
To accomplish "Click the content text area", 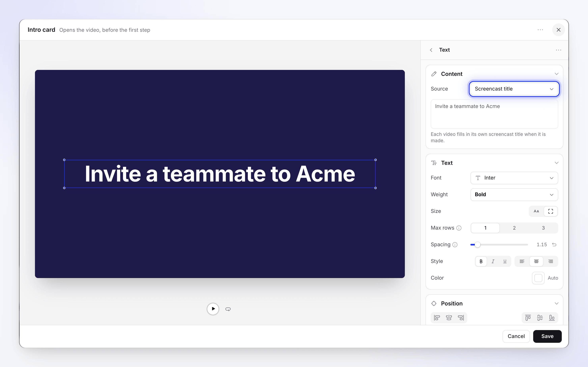I will 494,114.
